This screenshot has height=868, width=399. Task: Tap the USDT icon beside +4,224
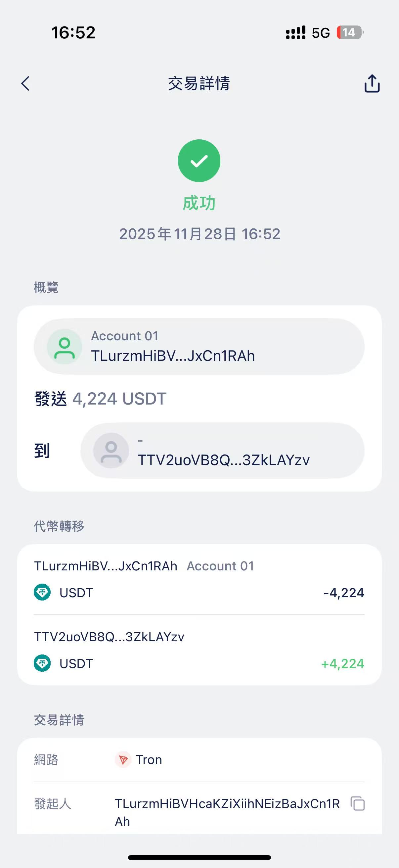click(42, 663)
